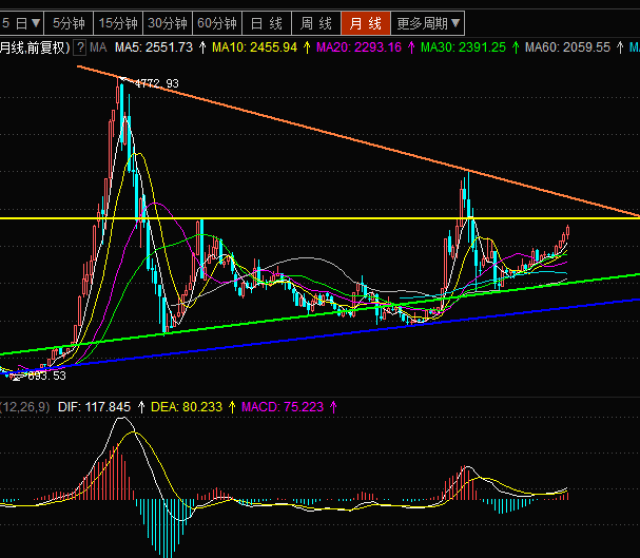Image resolution: width=640 pixels, height=558 pixels.
Task: Click the MACD (12,26,9) parameters label
Action: [x=25, y=407]
